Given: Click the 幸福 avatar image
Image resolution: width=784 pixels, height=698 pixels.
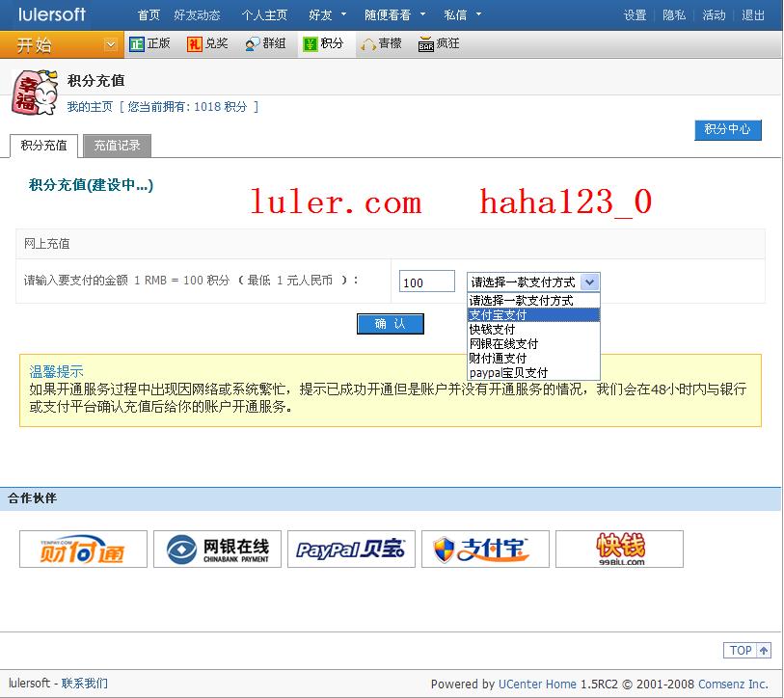Looking at the screenshot, I should [35, 92].
